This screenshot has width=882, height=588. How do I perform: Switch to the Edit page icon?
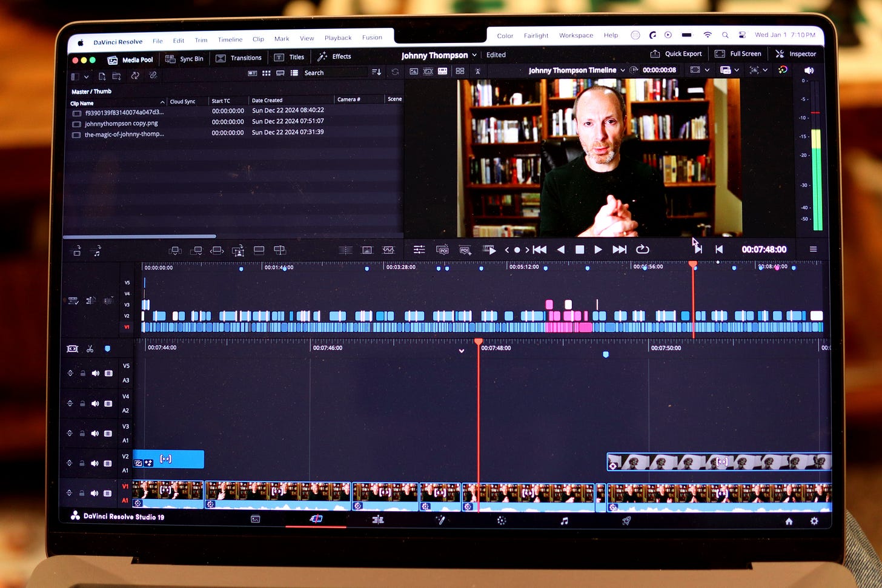click(x=377, y=520)
